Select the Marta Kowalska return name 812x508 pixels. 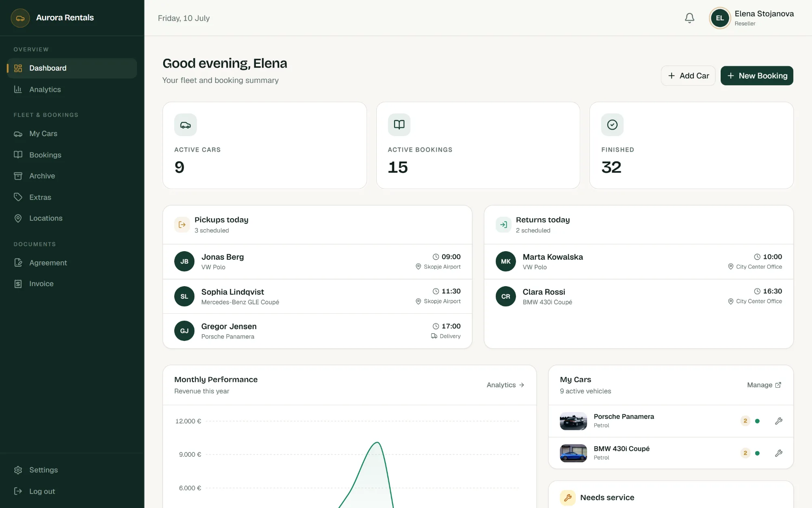[553, 257]
